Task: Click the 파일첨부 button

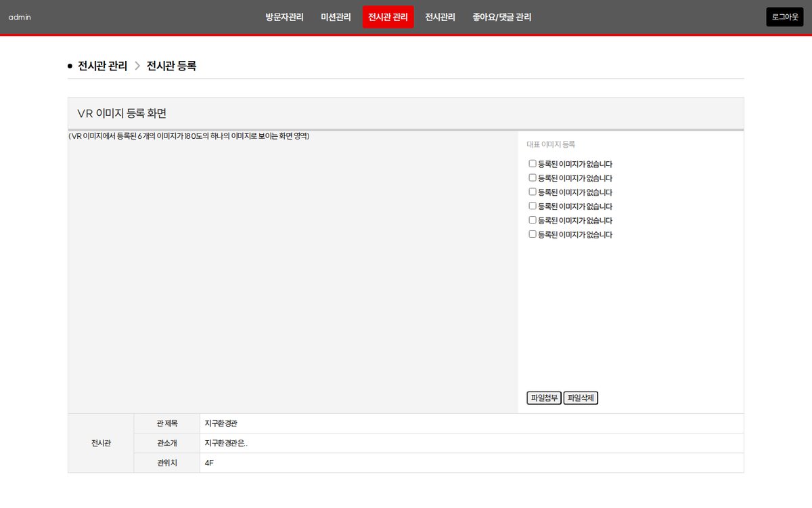Action: coord(544,398)
